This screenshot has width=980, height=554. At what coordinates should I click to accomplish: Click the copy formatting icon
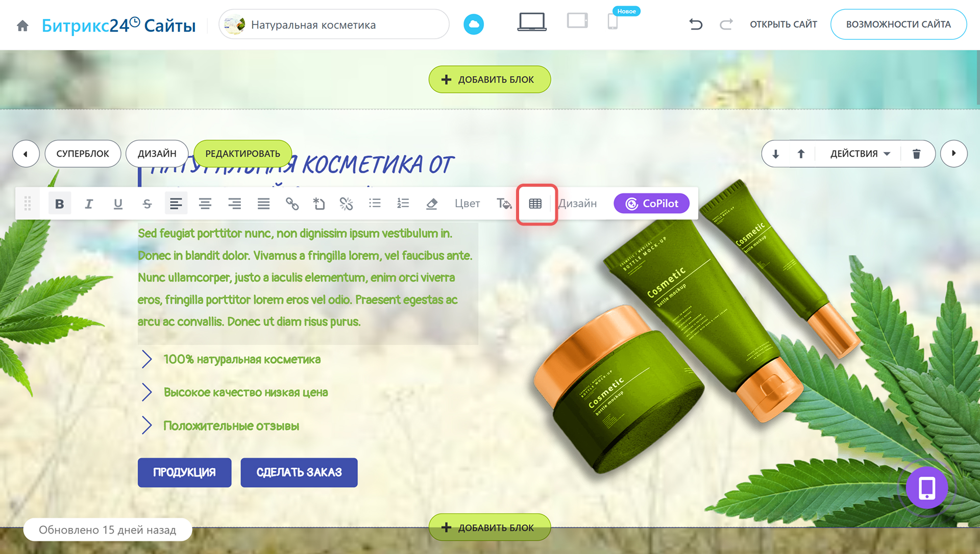click(319, 204)
